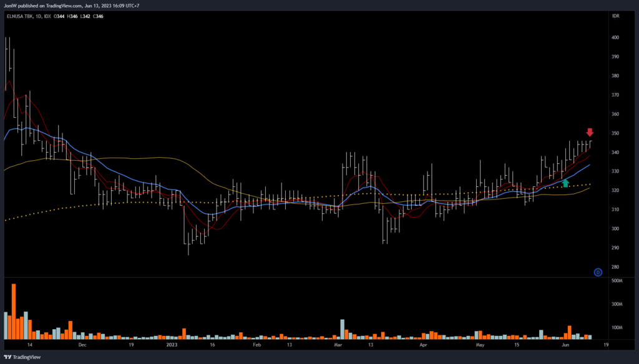Screen dimensions: 639x364
Task: Click the 400 price label on axis
Action: coord(615,37)
